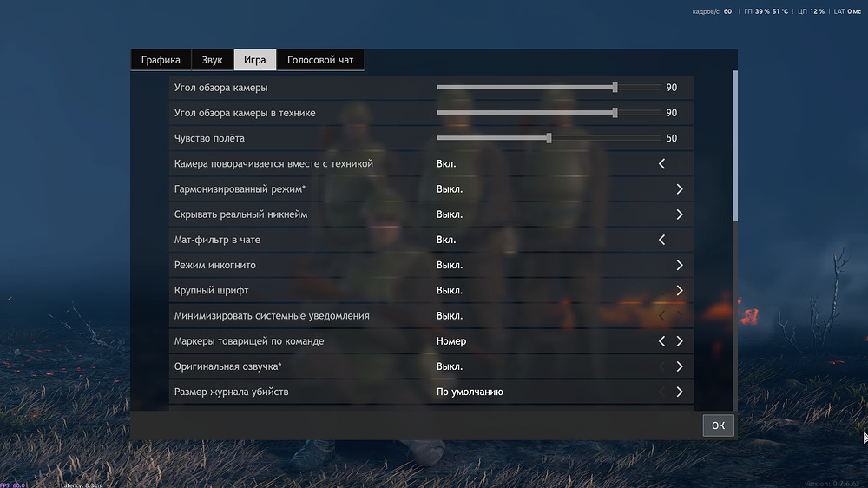Click the Мат-фильтр в чате label
This screenshot has height=488, width=868.
[217, 240]
